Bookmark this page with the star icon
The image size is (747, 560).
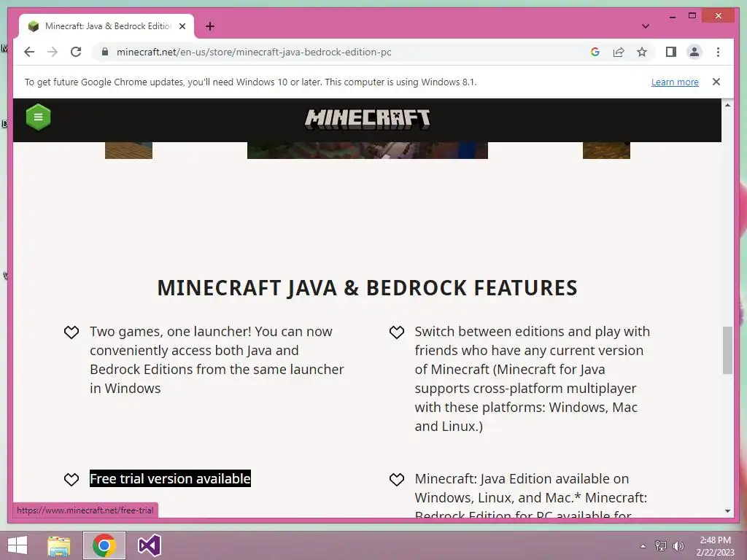point(642,52)
